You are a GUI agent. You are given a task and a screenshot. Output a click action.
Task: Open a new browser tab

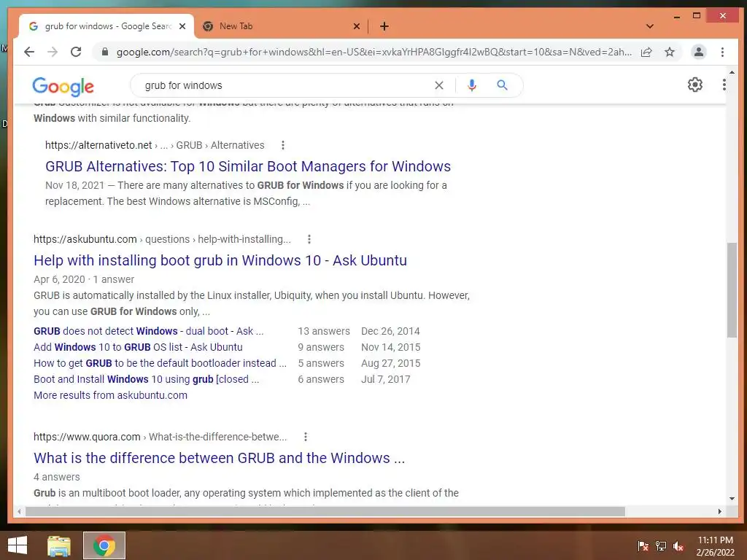tap(384, 26)
